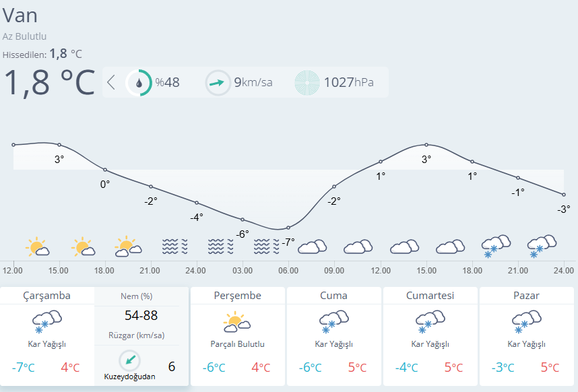Click the -7° lowest point on curve

[288, 228]
